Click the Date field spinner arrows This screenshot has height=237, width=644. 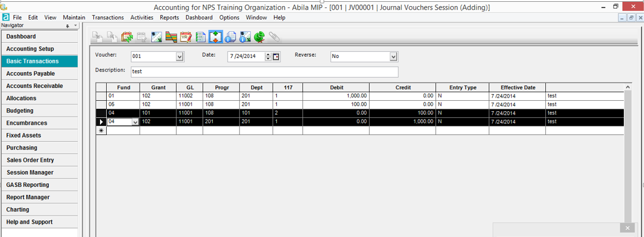(268, 57)
